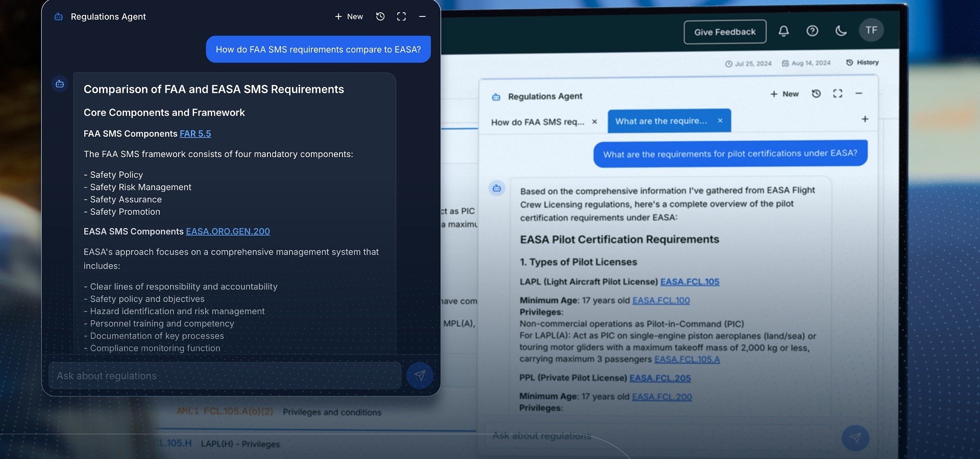Click the robot icon in dark Regulations Agent header

pos(59,17)
